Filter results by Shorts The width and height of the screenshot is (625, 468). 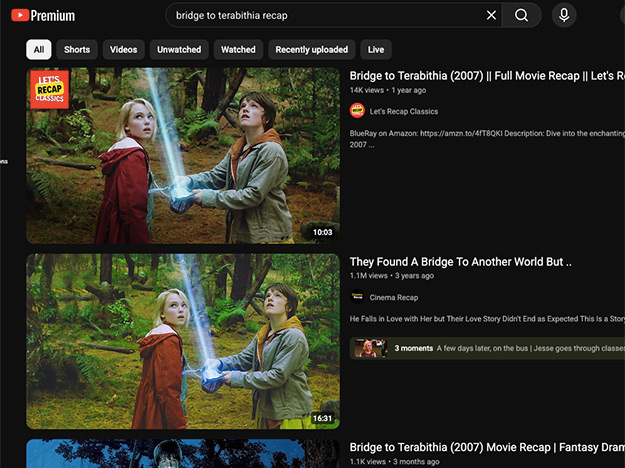coord(77,49)
